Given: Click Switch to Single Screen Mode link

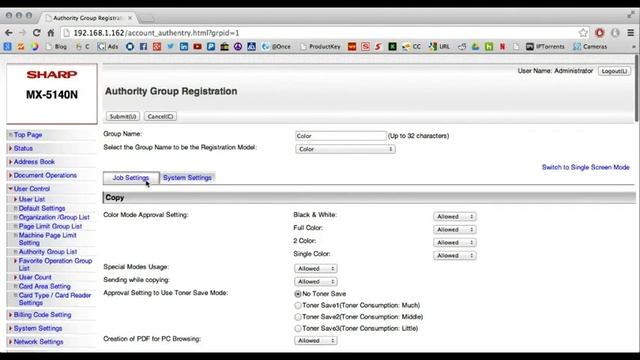Looking at the screenshot, I should [x=586, y=167].
